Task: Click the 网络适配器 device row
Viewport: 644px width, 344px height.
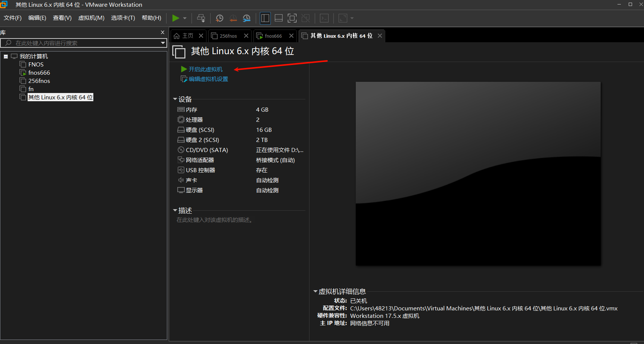Action: tap(241, 160)
